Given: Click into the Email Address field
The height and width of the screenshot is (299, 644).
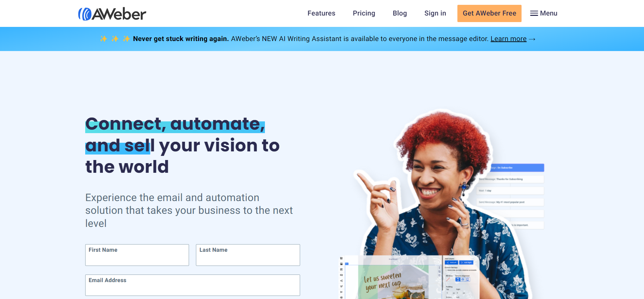Looking at the screenshot, I should pyautogui.click(x=192, y=285).
